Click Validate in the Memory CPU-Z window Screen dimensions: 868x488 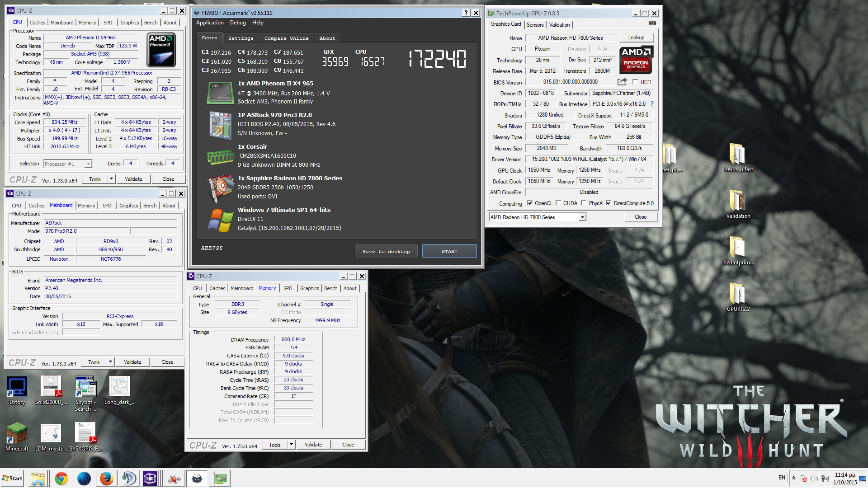click(313, 445)
